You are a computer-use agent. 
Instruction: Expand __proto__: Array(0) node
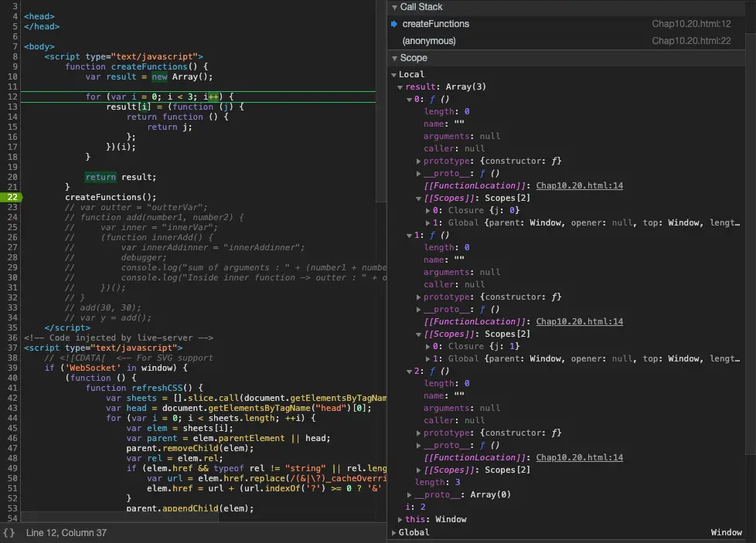[x=410, y=495]
